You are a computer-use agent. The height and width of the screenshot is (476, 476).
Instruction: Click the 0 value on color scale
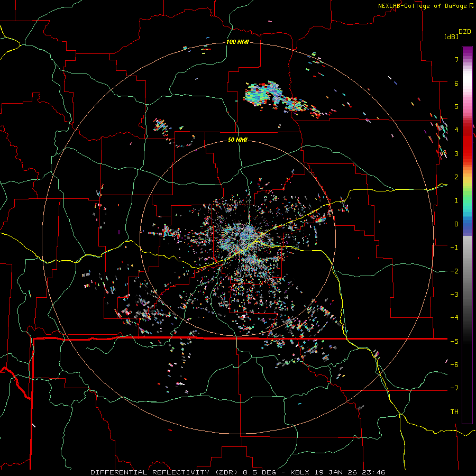click(x=456, y=224)
